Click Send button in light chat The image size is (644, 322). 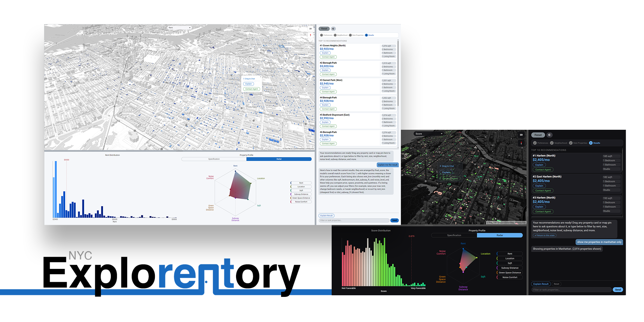[x=394, y=221]
